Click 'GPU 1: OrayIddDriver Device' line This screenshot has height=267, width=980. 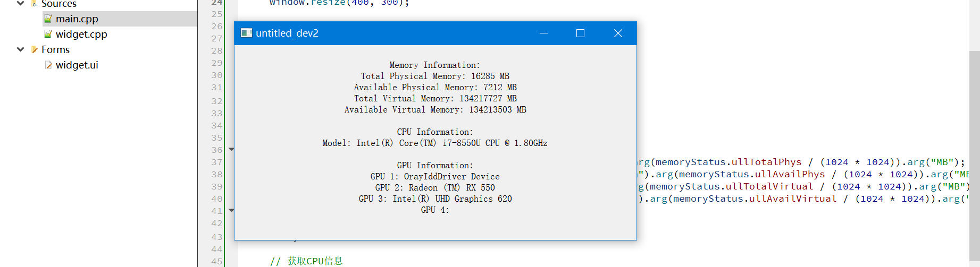435,176
